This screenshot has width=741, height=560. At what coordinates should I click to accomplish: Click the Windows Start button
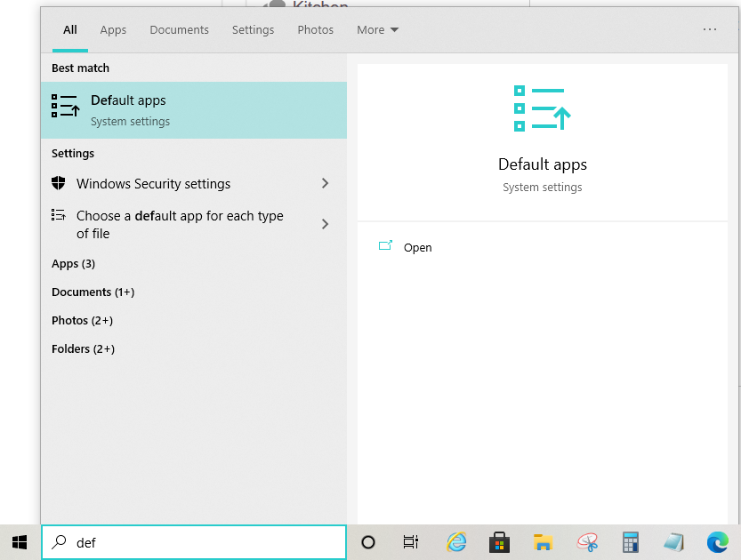[20, 542]
